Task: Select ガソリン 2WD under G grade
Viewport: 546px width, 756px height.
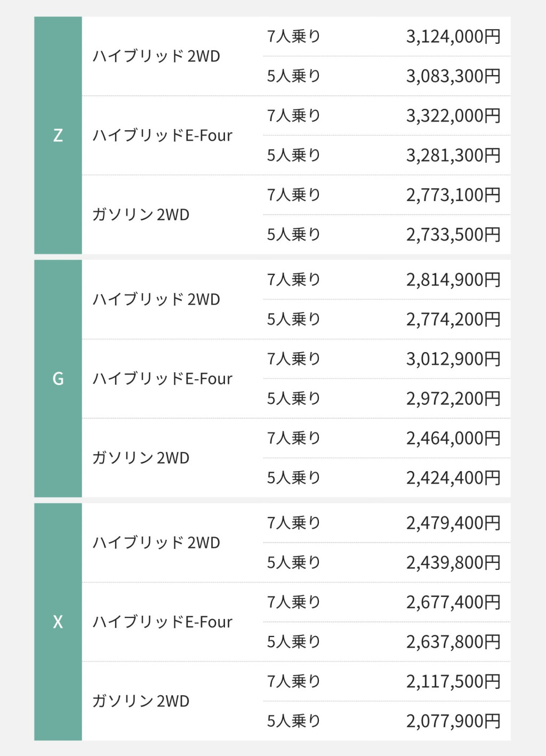Action: [141, 458]
